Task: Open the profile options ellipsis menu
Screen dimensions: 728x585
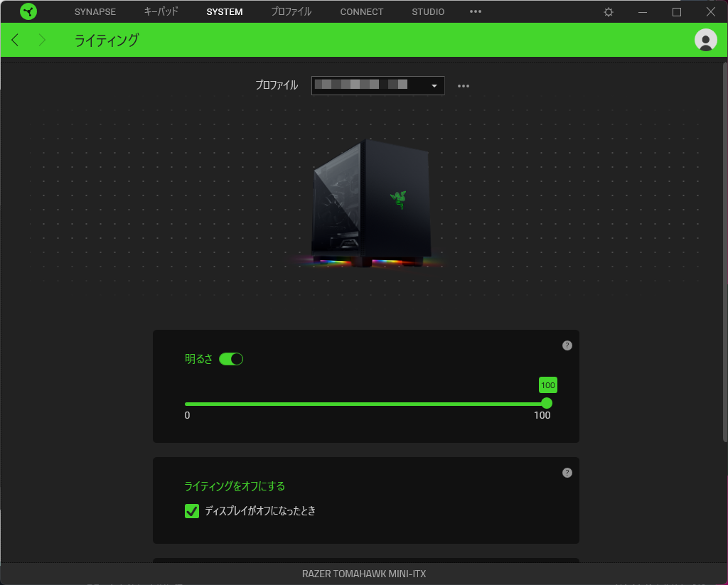Action: [464, 86]
